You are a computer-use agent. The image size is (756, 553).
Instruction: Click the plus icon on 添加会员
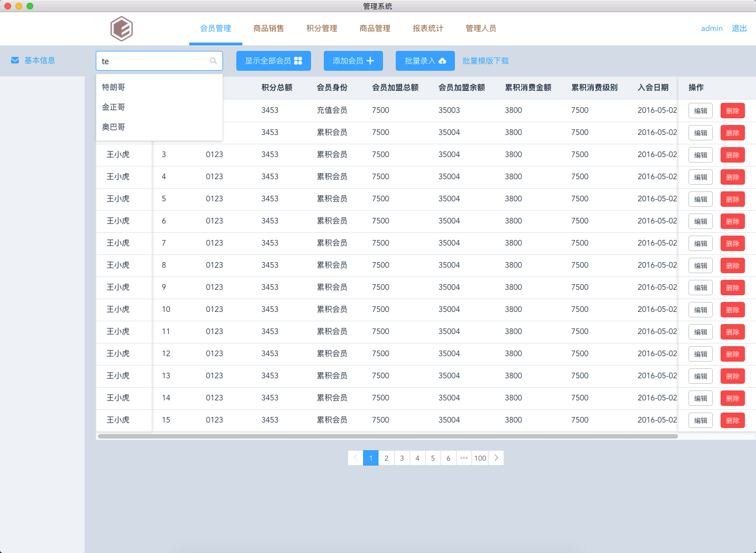370,61
